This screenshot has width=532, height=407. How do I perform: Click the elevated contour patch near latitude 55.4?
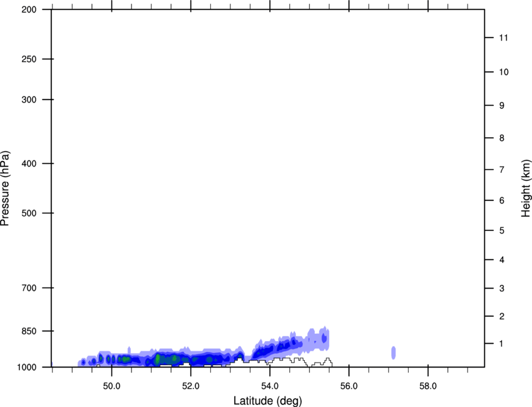point(324,338)
